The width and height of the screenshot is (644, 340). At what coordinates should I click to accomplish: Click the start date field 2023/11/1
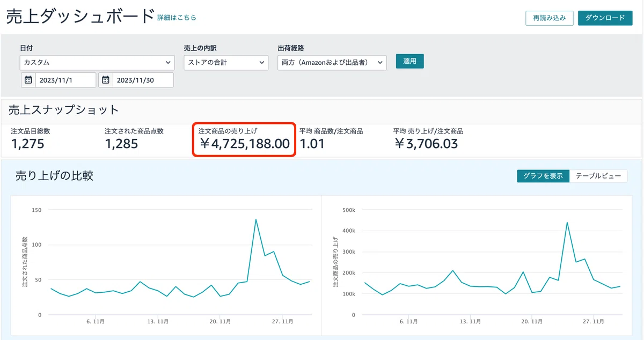pos(66,80)
